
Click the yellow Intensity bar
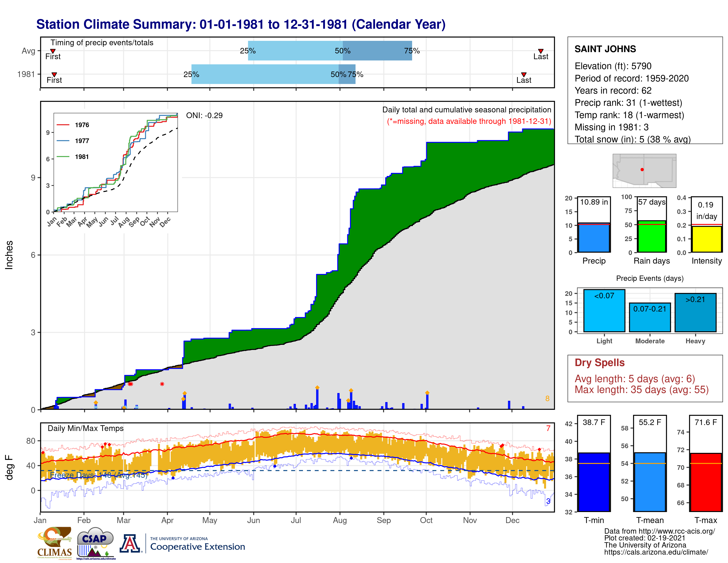click(706, 239)
